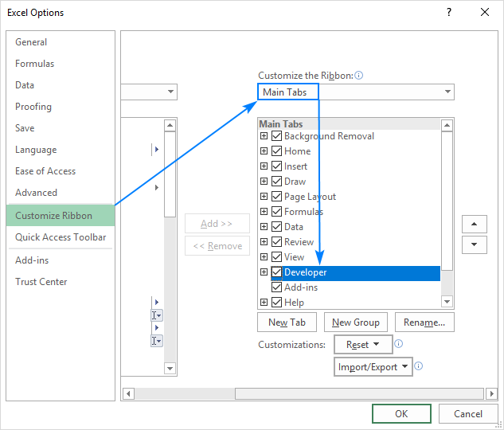504x430 pixels.
Task: Click info icon beside the Reset button
Action: [x=398, y=345]
